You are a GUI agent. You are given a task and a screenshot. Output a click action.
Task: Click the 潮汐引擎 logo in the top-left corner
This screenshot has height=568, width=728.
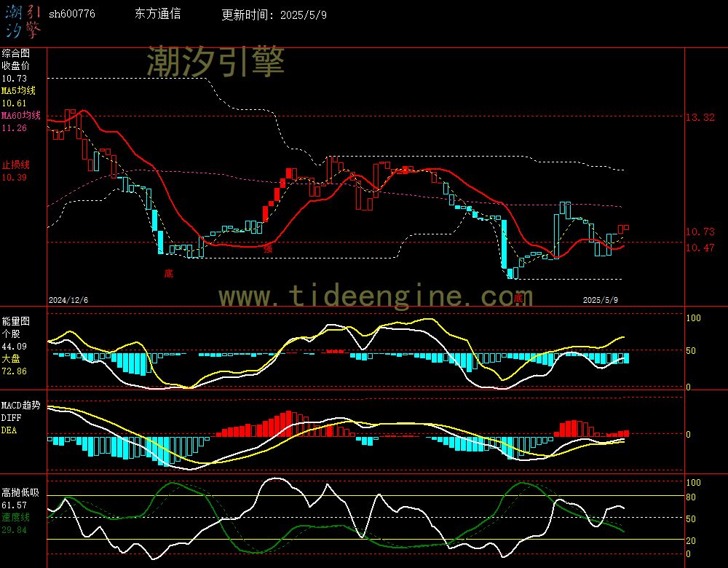[x=23, y=22]
